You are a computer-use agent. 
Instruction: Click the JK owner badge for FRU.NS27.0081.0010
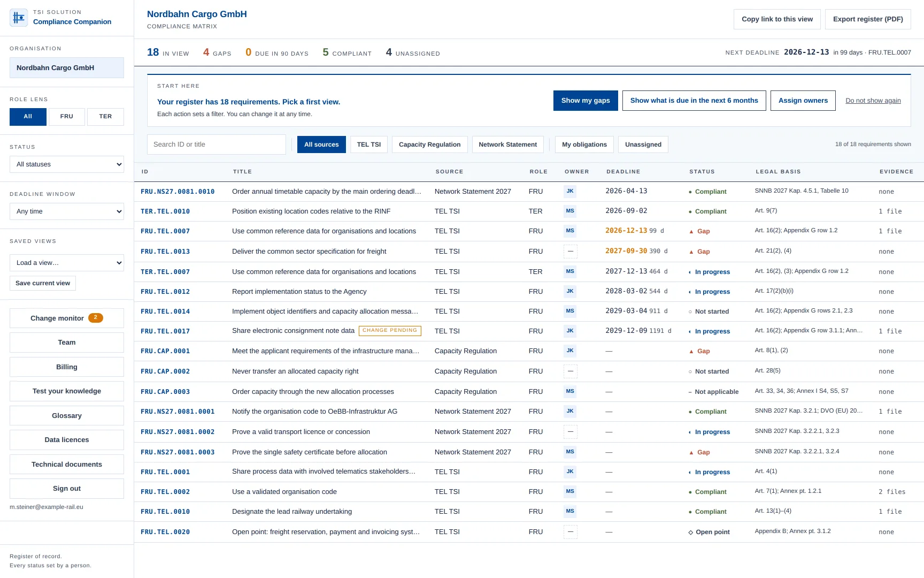570,191
